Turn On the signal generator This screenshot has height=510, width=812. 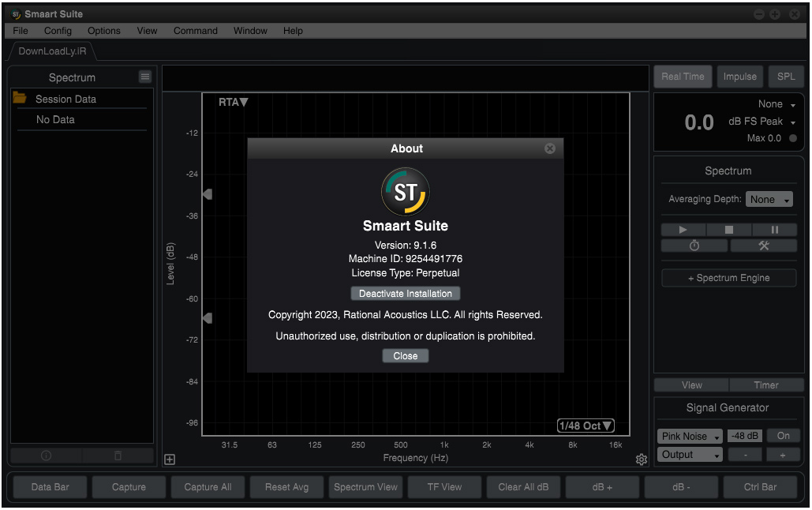(x=783, y=436)
